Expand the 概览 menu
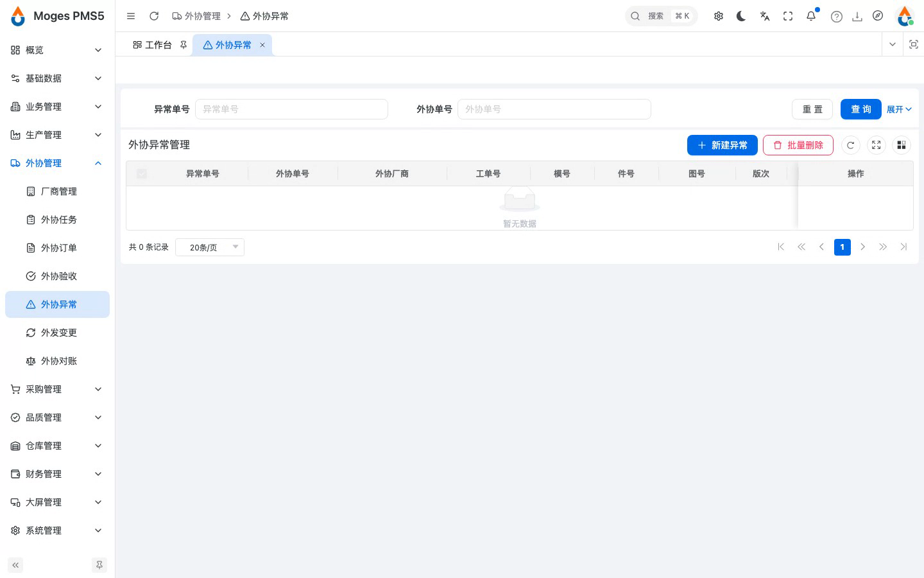The height and width of the screenshot is (578, 924). pyautogui.click(x=57, y=50)
